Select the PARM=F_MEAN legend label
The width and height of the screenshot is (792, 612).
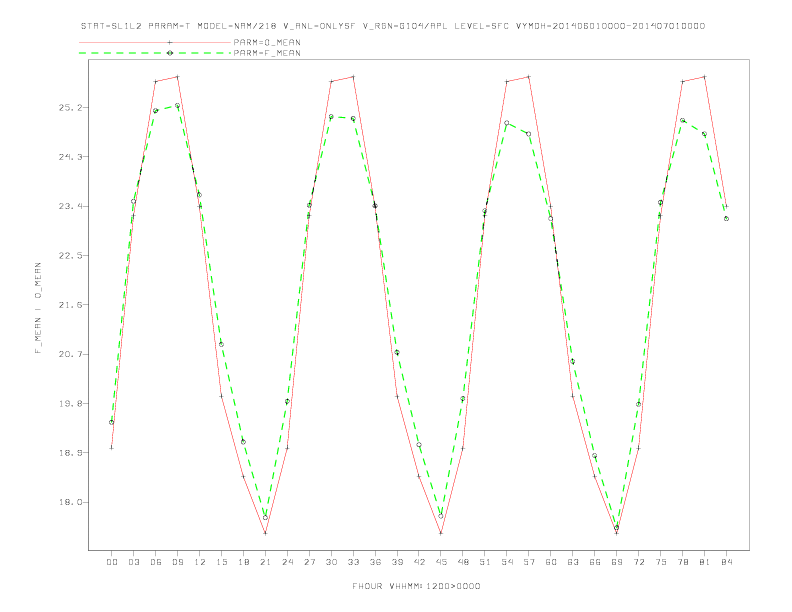click(267, 53)
